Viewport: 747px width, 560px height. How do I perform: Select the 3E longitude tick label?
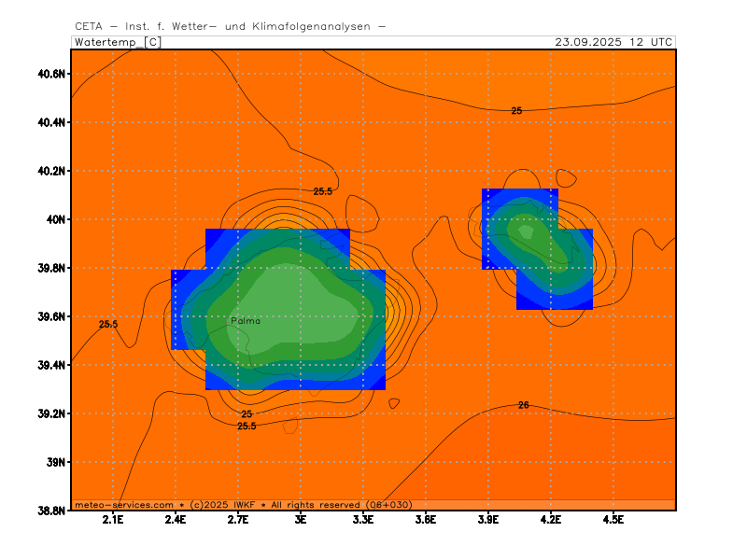300,520
